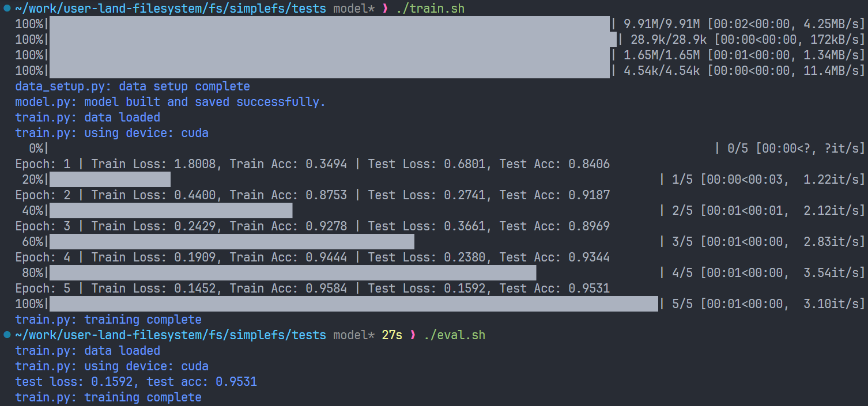
Task: Click the pink prompt arrow before ./eval.sh
Action: [412, 335]
